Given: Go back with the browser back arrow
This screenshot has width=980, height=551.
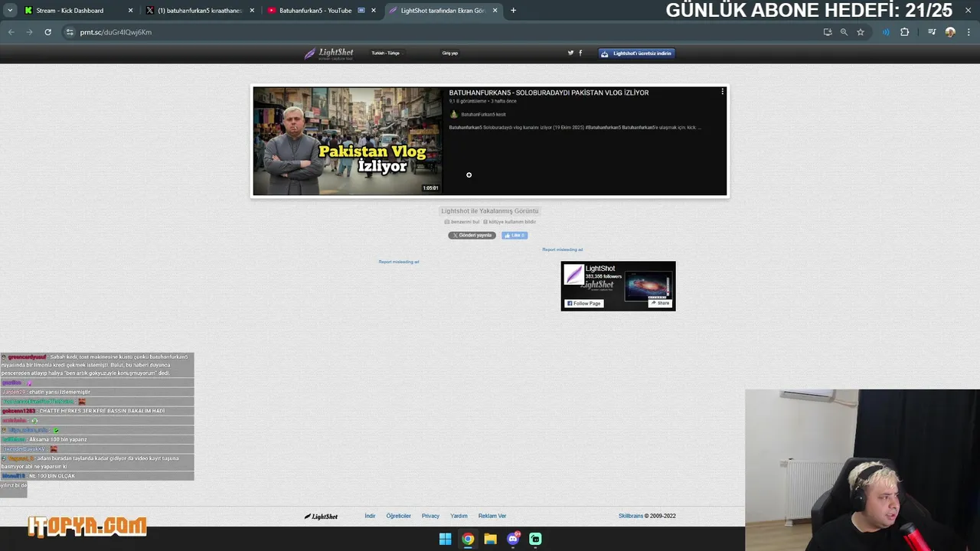Looking at the screenshot, I should pos(11,32).
